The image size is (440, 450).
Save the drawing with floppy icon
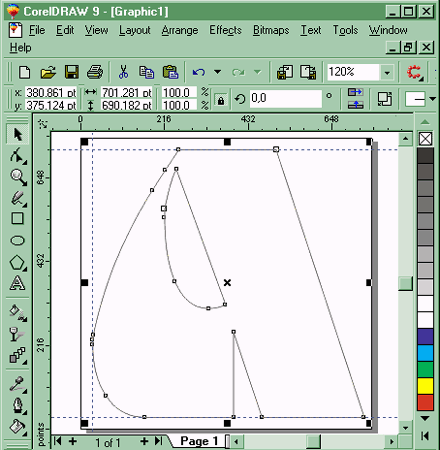(72, 72)
